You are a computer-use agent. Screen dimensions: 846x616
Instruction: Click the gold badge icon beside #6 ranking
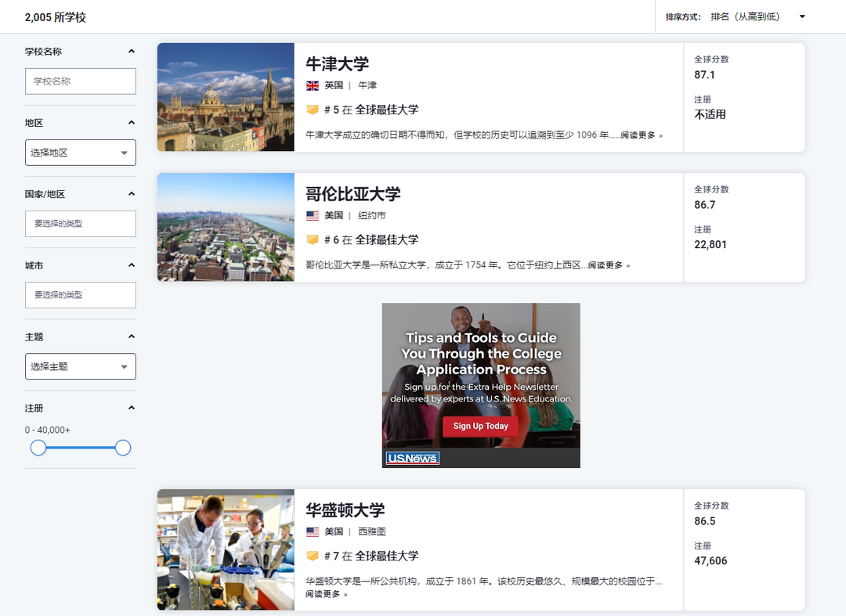313,240
